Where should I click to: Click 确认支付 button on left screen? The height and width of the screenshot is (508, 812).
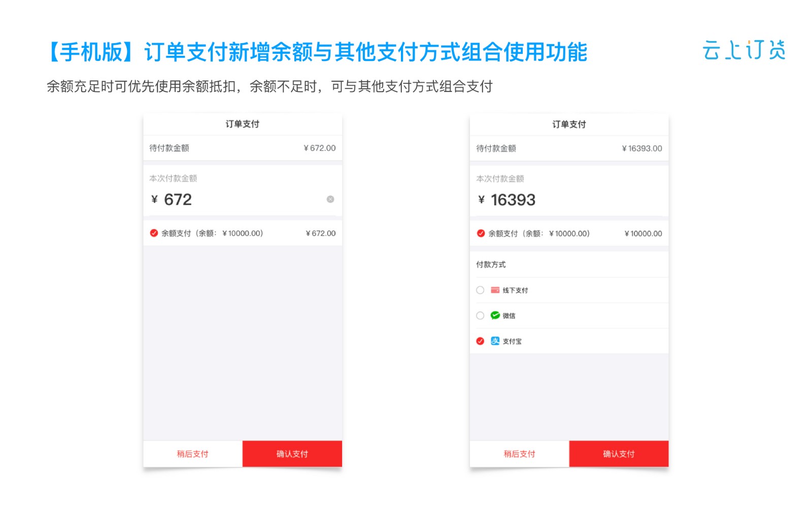coord(292,454)
